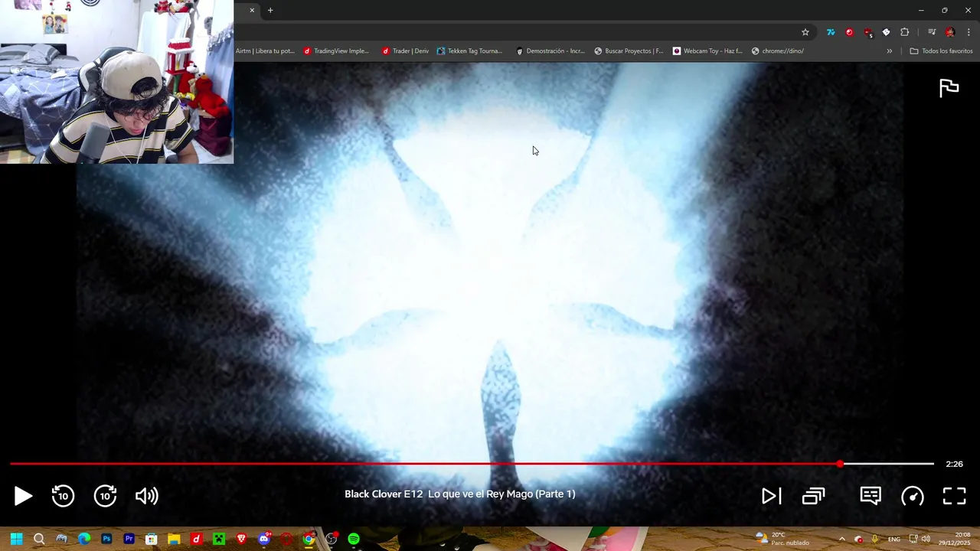980x551 pixels.
Task: Open the Tekken Tag Tourna... bookmark
Action: 469,51
